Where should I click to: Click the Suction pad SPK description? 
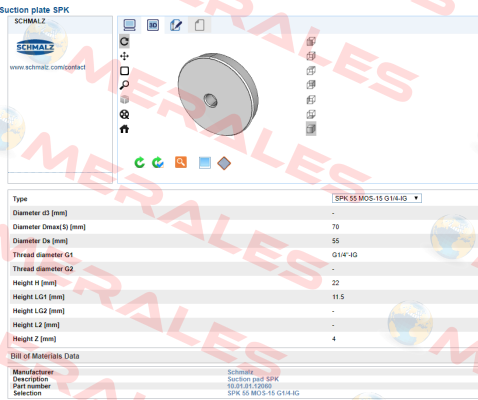253,379
